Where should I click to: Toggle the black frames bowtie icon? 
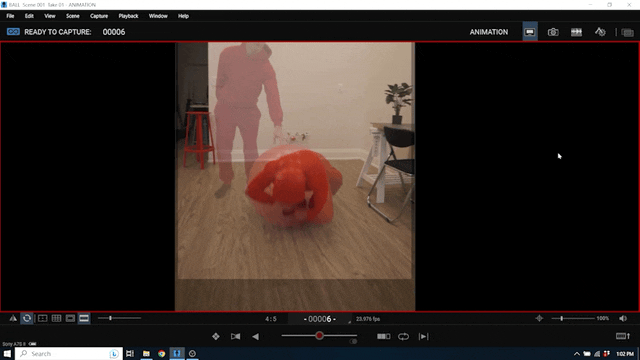(x=236, y=336)
